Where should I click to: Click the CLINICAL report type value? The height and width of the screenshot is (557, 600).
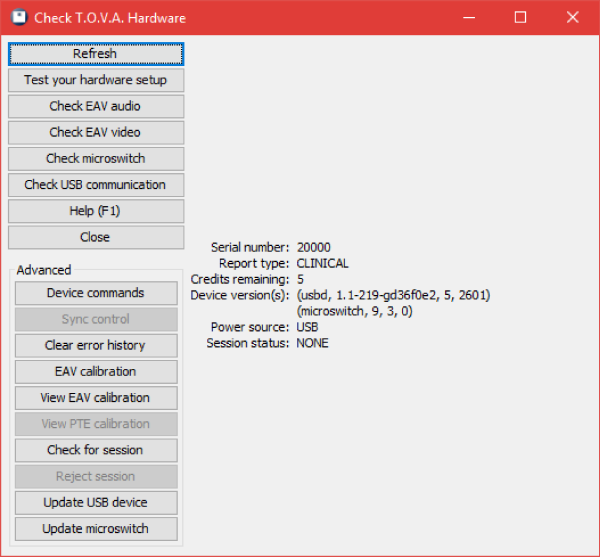(322, 264)
